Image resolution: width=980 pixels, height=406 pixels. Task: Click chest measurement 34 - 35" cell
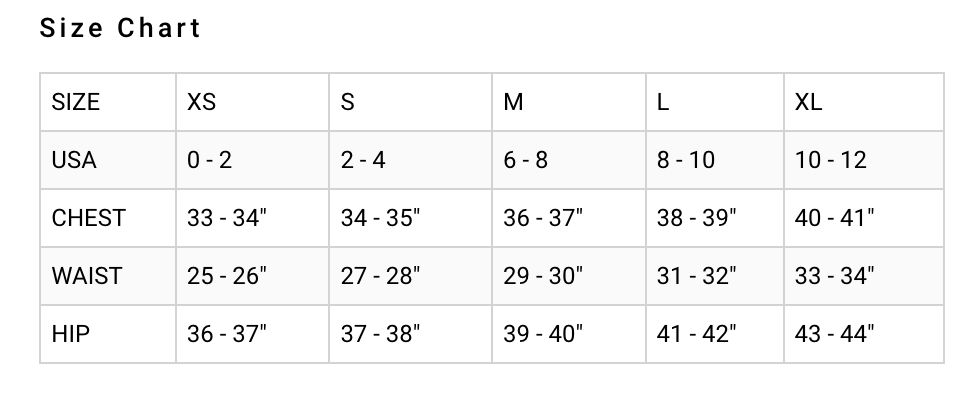380,218
